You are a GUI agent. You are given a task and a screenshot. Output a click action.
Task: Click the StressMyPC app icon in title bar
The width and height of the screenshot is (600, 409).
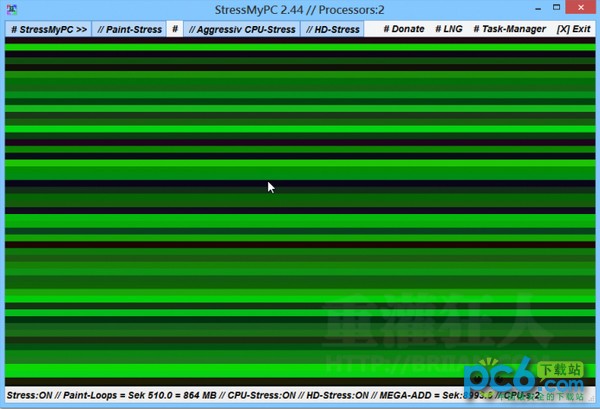click(12, 10)
